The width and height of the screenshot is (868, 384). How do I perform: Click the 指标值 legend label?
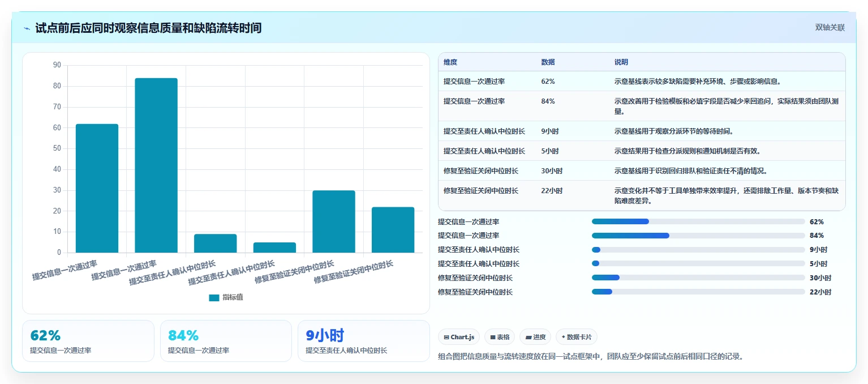pos(233,297)
